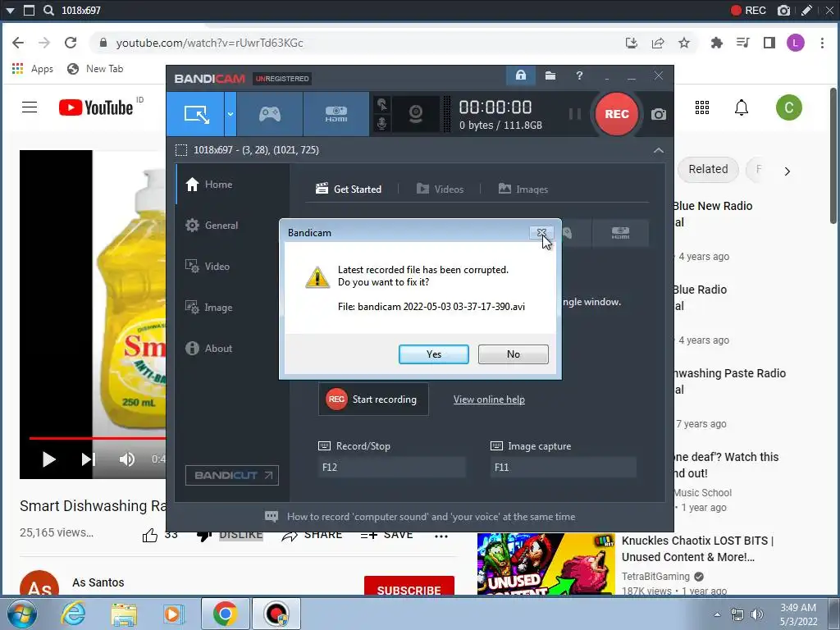This screenshot has width=840, height=630.
Task: Open Chrome three-dot menu
Action: (822, 43)
